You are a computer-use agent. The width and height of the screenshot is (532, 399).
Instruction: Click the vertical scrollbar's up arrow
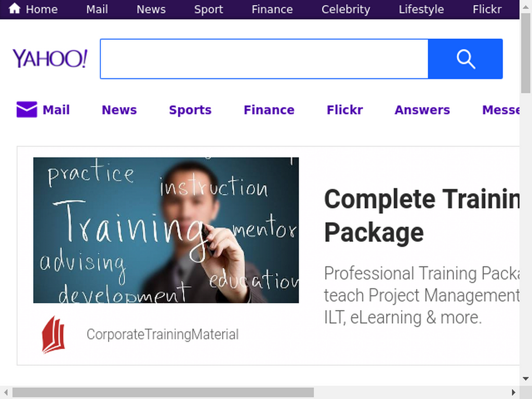tap(526, 7)
